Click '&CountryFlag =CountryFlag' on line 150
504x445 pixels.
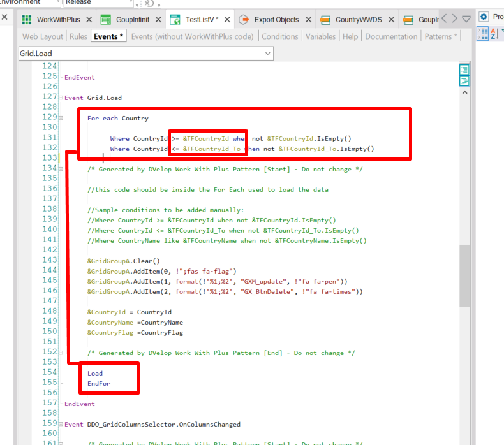(x=135, y=333)
